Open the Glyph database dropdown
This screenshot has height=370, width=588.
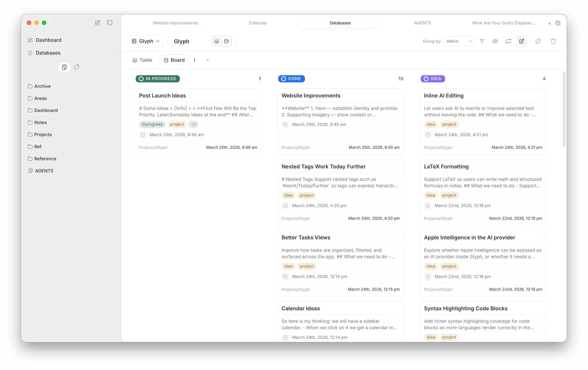[146, 41]
